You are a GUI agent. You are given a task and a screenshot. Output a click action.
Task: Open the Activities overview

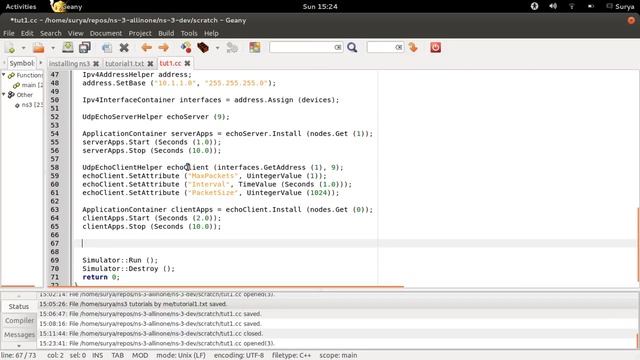tap(21, 7)
